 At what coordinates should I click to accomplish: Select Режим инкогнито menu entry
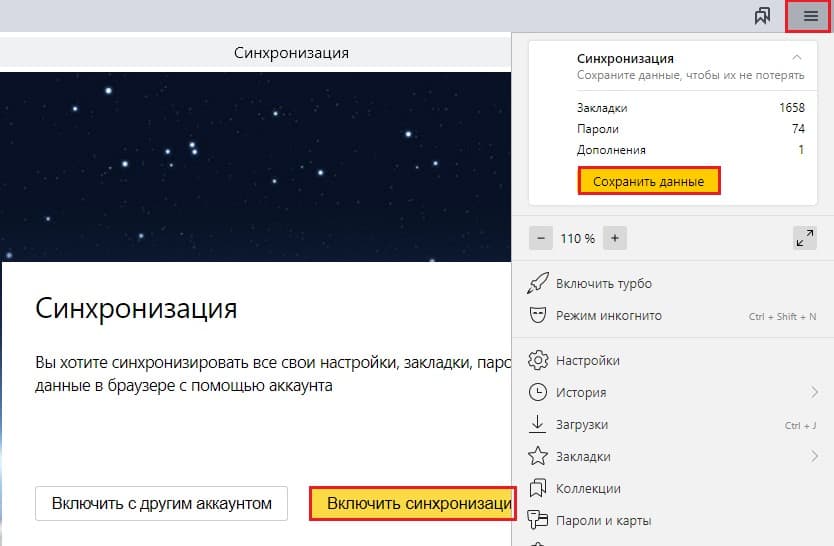[x=608, y=316]
